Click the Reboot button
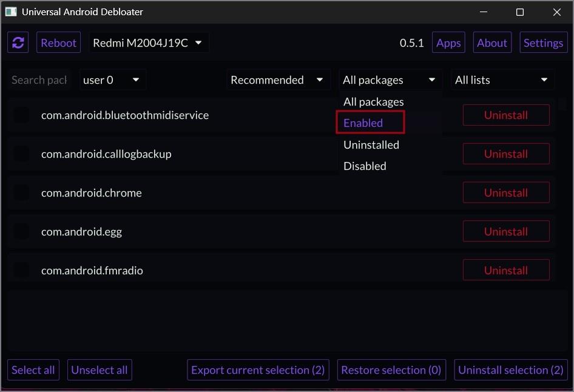Image resolution: width=574 pixels, height=392 pixels. pyautogui.click(x=59, y=42)
